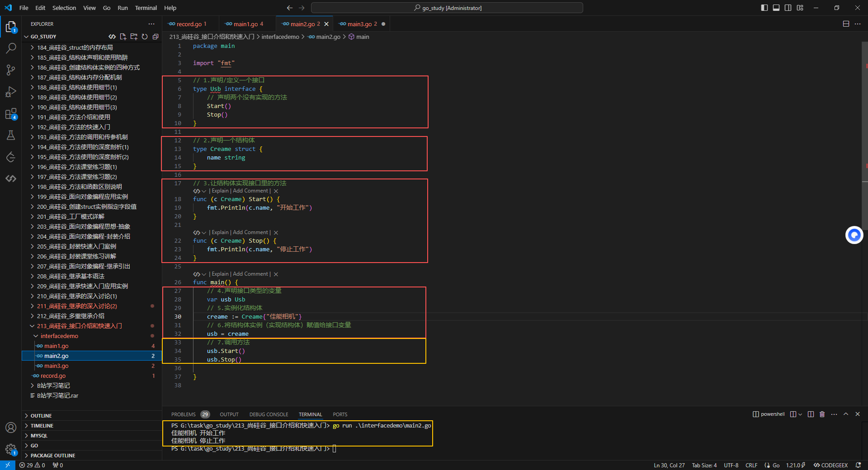Go forward in navigation history
The height and width of the screenshot is (470, 868).
pos(302,8)
